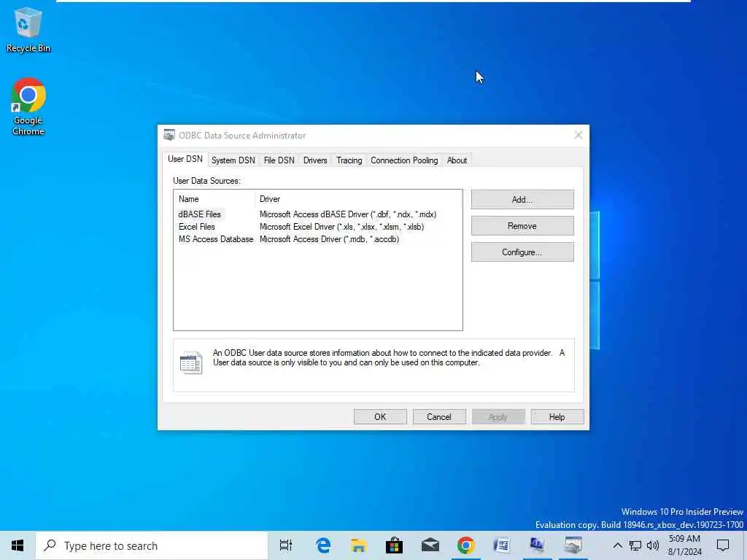Click the ODBC Administrator taskbar icon

[573, 545]
